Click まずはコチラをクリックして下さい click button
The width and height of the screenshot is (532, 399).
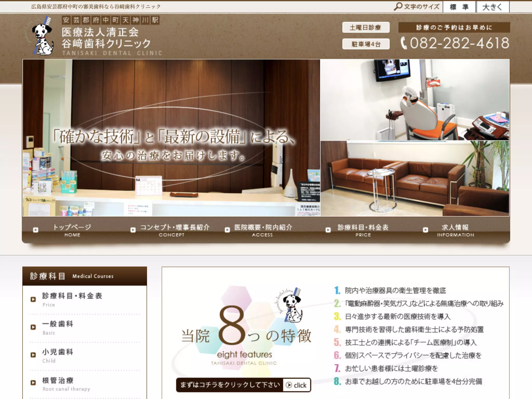pyautogui.click(x=243, y=385)
